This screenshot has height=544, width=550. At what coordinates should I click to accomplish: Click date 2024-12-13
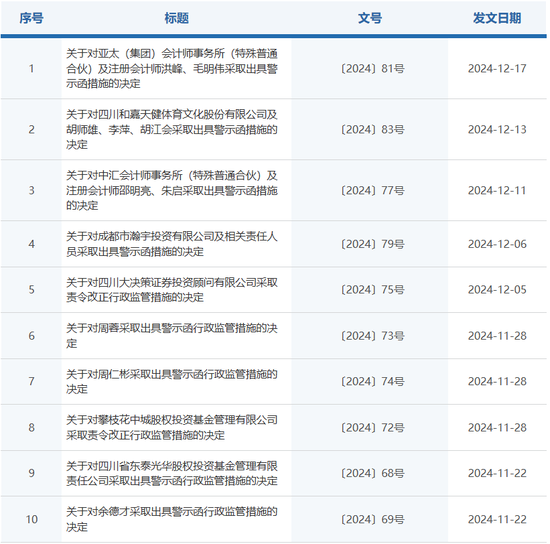[497, 130]
